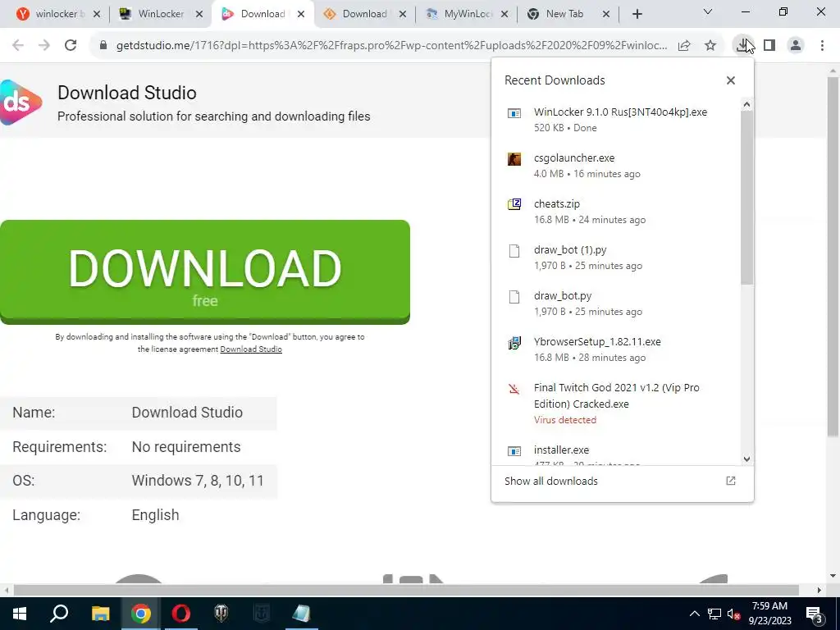The image size is (840, 630).
Task: Open Chrome three-dot menu
Action: pos(822,46)
